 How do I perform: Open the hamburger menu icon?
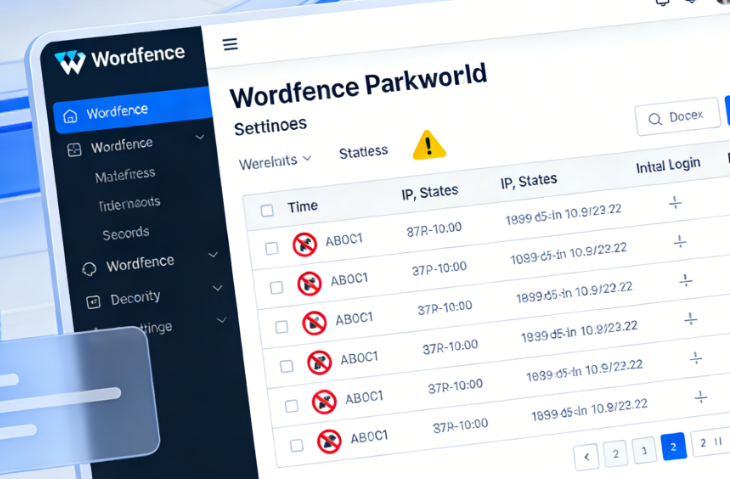230,44
